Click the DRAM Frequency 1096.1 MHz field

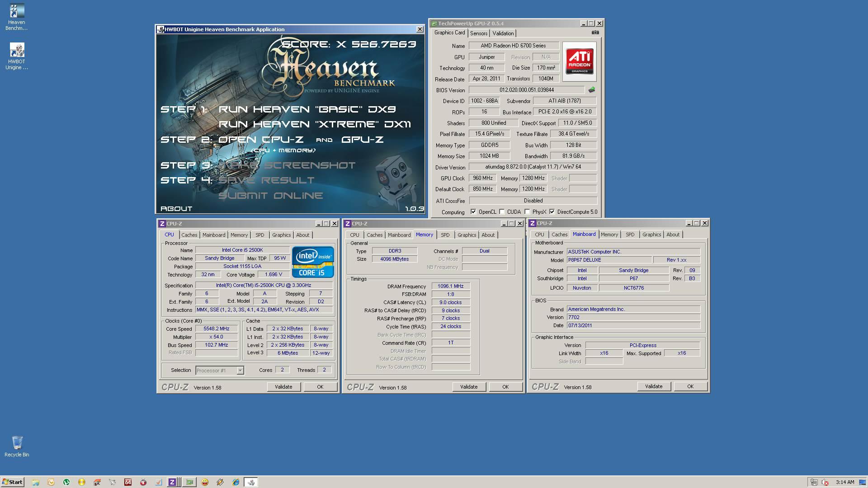451,286
